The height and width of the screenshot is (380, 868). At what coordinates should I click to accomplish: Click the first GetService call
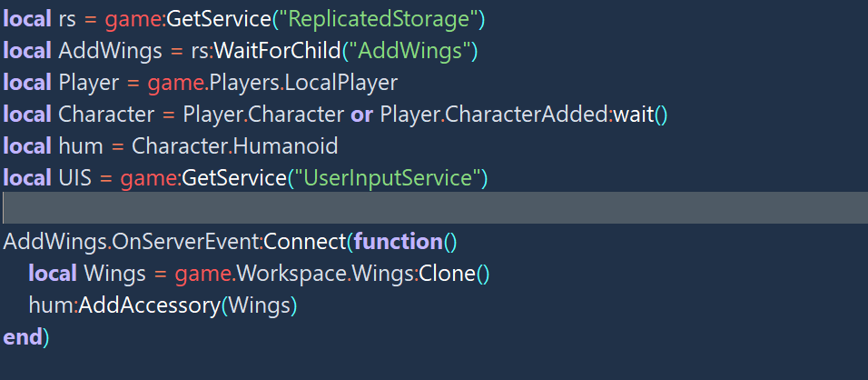(219, 19)
